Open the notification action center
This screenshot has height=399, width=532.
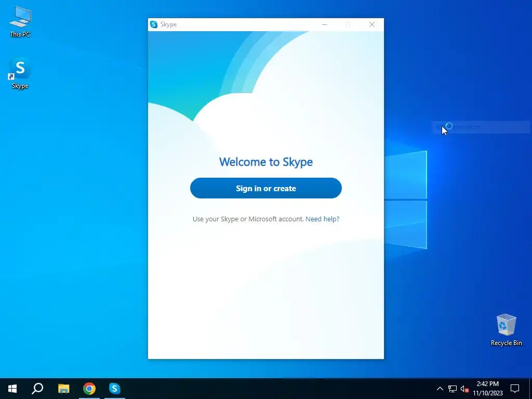(x=515, y=389)
